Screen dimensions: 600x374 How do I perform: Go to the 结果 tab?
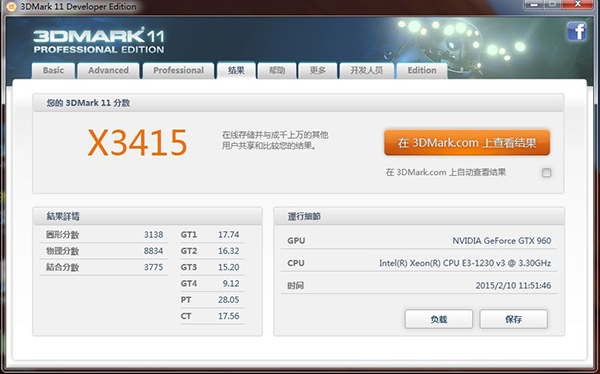click(236, 70)
